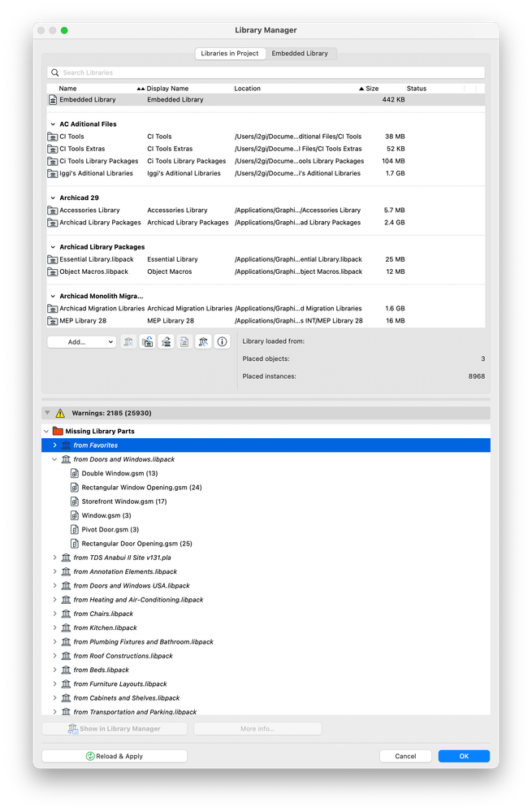Confirm with the OK button

tap(464, 756)
